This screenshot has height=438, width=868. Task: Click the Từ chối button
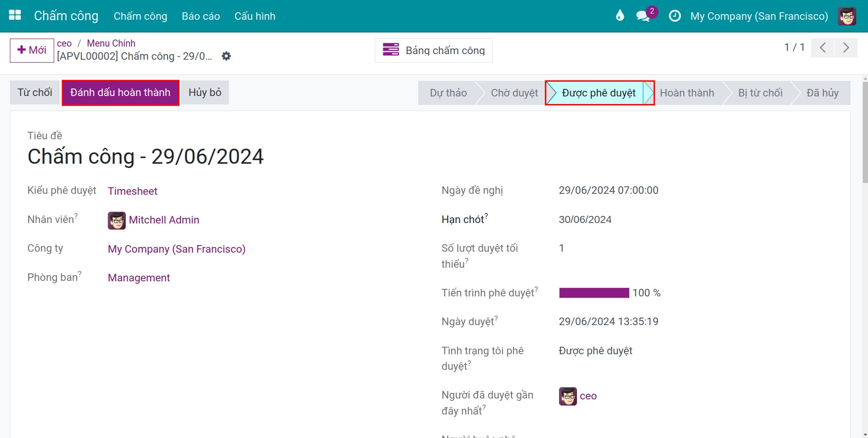(x=35, y=92)
